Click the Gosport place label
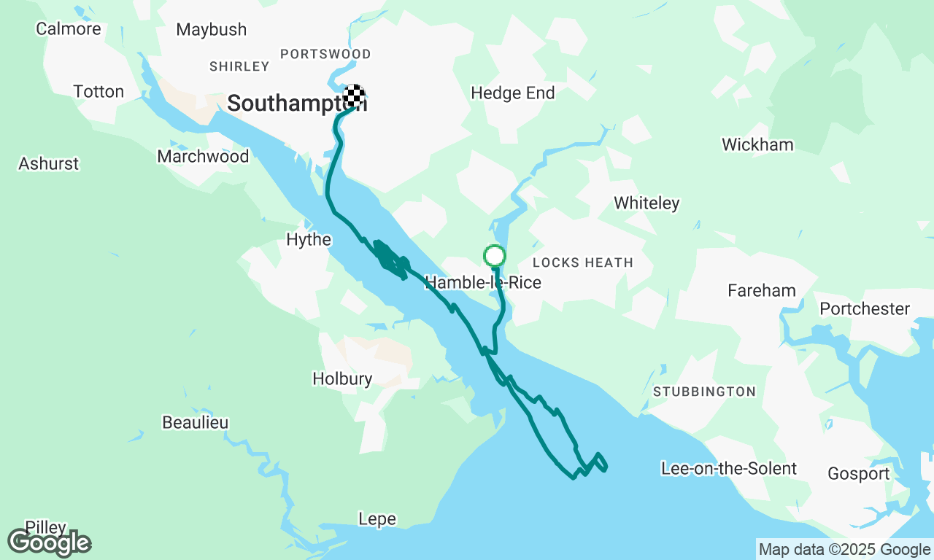 pyautogui.click(x=859, y=474)
